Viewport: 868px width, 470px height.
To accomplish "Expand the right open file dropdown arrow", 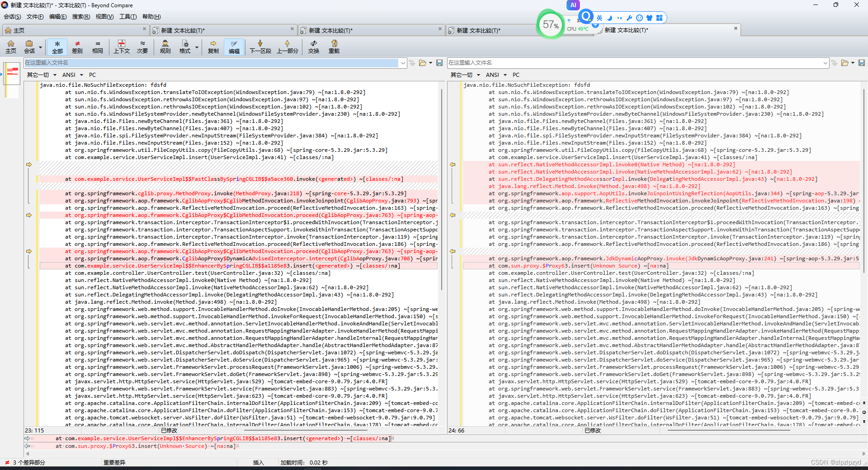I will [x=853, y=63].
